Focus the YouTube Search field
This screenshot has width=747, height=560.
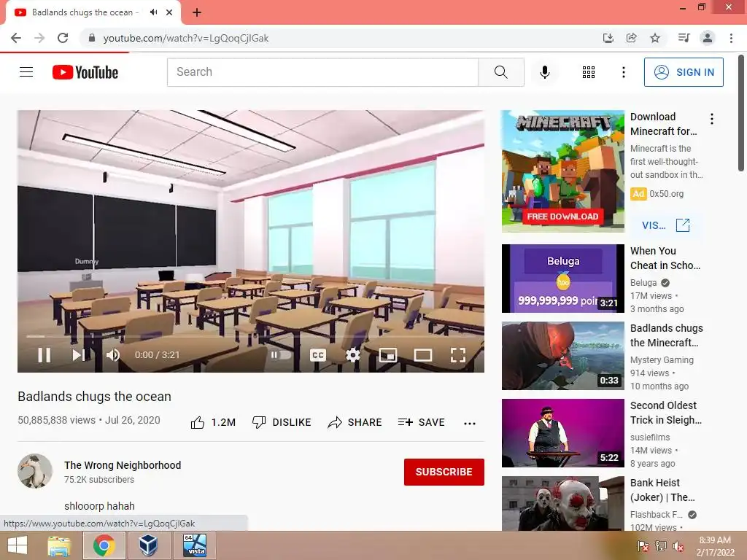[322, 72]
